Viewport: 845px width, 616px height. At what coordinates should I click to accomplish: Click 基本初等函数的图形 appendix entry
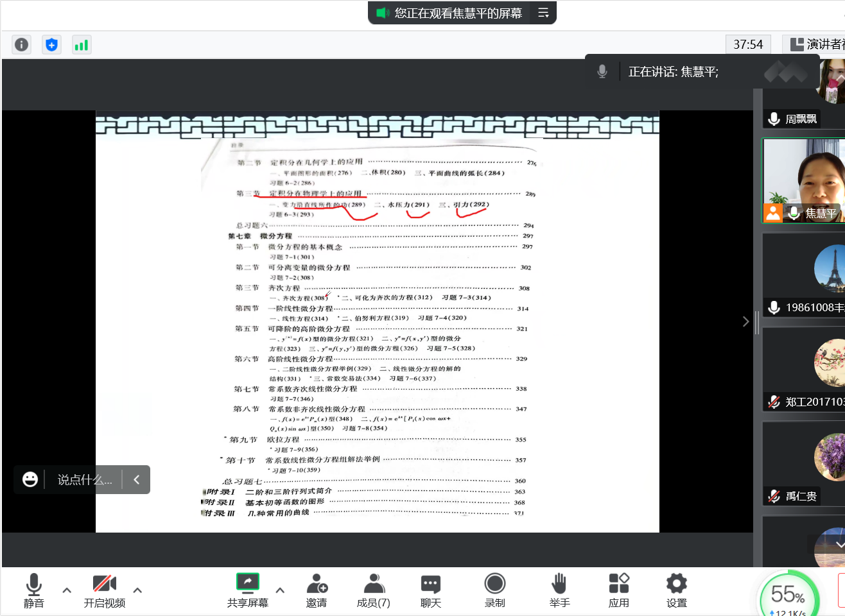pos(284,502)
